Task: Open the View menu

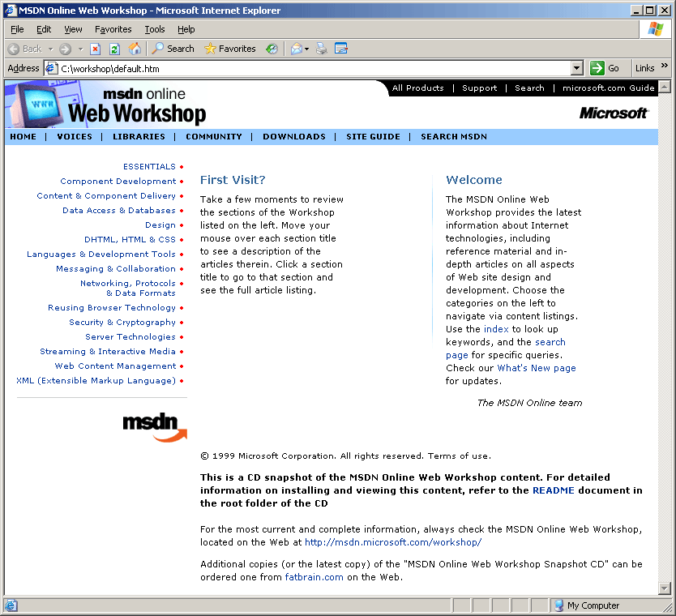Action: pyautogui.click(x=73, y=29)
